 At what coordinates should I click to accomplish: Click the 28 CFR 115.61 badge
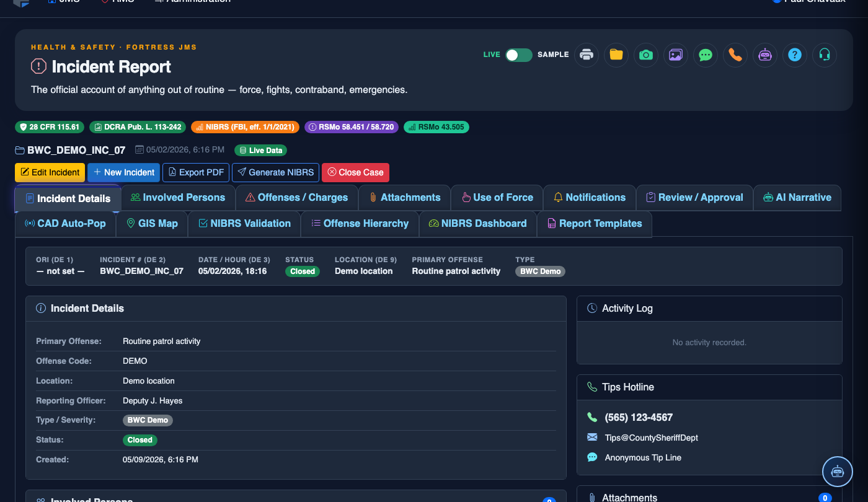[x=50, y=127]
